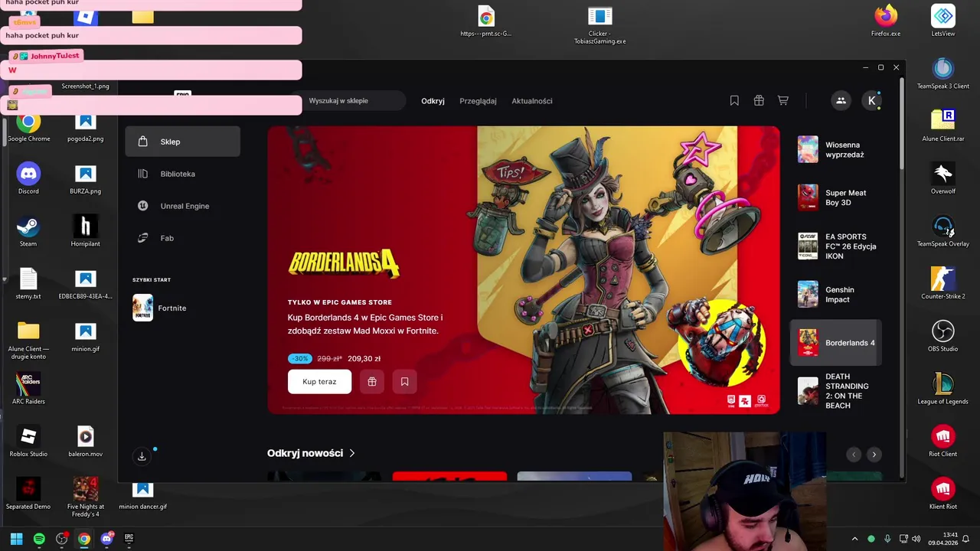980x551 pixels.
Task: Open the shopping cart in Epic header
Action: (783, 100)
